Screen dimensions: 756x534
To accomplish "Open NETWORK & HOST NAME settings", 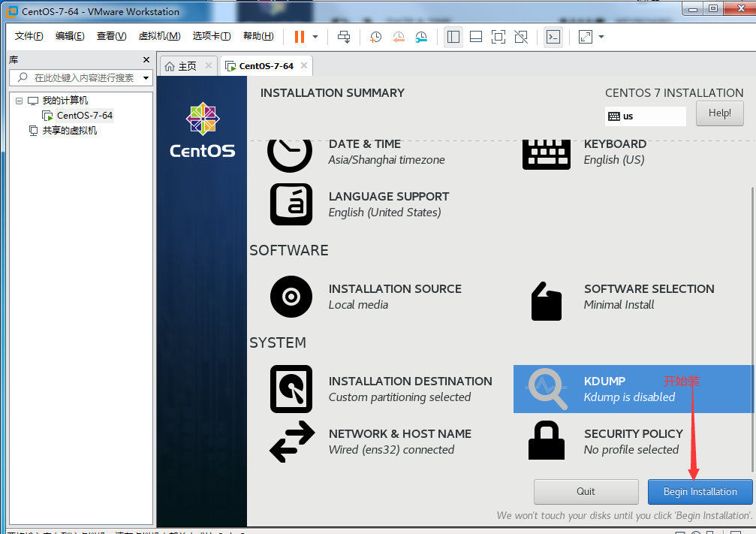I will (x=400, y=442).
